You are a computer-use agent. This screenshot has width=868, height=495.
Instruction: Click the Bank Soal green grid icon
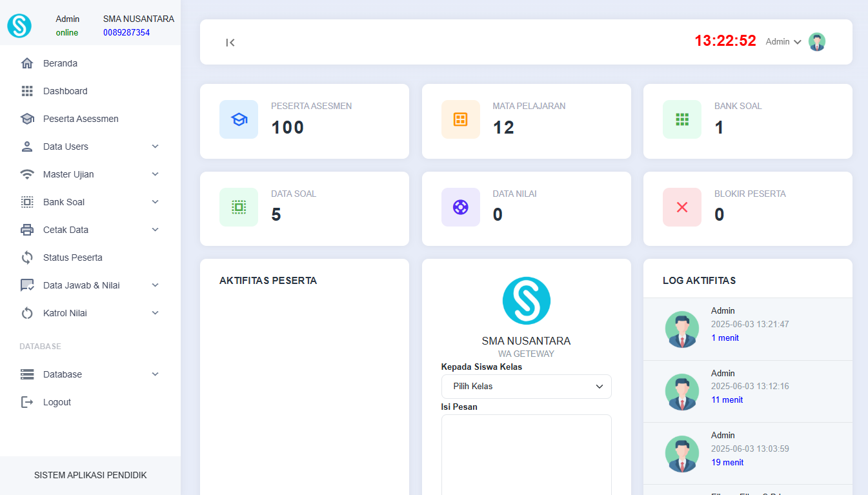681,119
